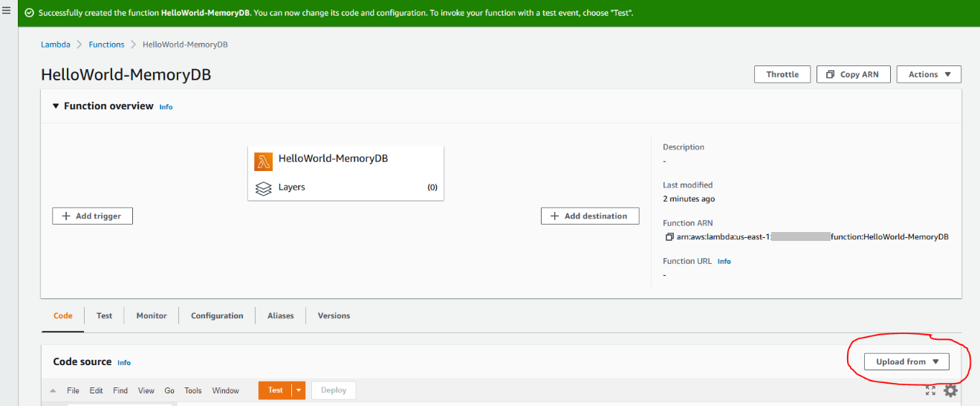Open the hamburger navigation menu
Image resolution: width=980 pixels, height=406 pixels.
tap(7, 11)
